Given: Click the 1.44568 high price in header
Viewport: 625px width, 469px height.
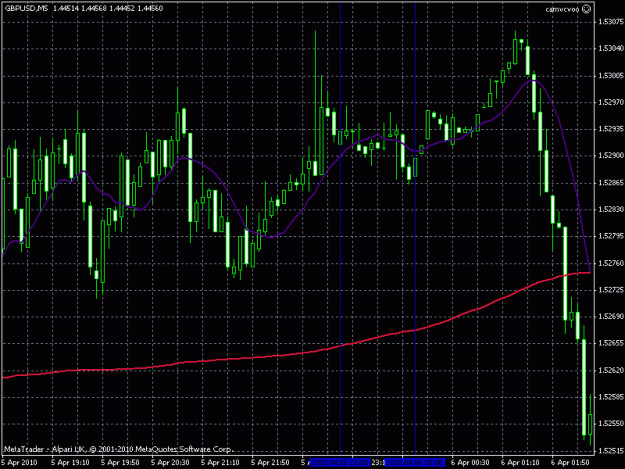Looking at the screenshot, I should tap(94, 8).
